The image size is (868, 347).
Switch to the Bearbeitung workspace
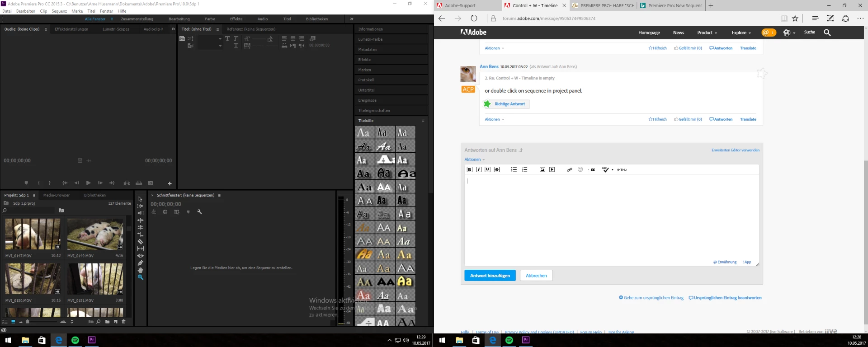pyautogui.click(x=179, y=19)
